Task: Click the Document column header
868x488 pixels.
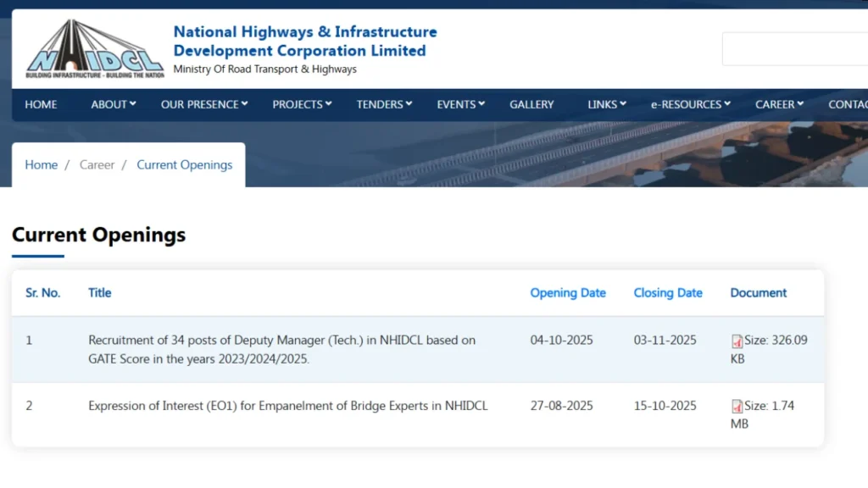Action: tap(758, 293)
